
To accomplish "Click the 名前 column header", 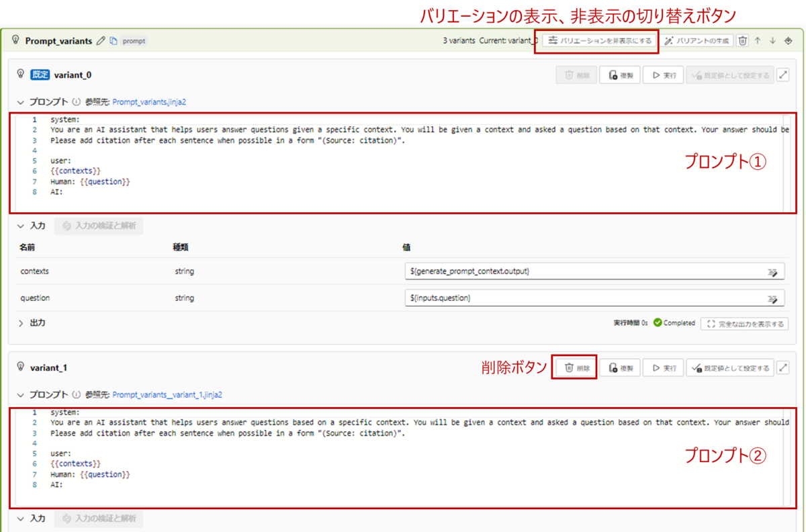I will [27, 248].
